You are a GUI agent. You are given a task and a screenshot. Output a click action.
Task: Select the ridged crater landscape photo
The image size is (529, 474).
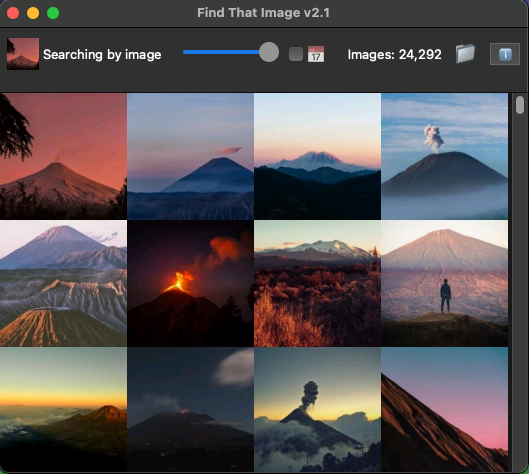click(63, 283)
